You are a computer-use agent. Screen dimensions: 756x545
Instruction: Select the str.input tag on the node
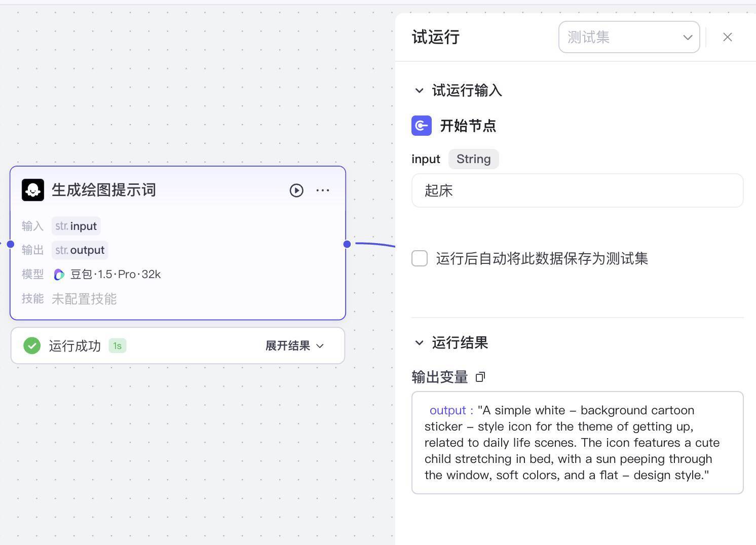pyautogui.click(x=76, y=225)
